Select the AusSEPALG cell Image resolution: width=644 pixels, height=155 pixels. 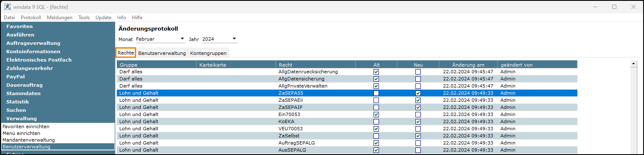(x=315, y=150)
